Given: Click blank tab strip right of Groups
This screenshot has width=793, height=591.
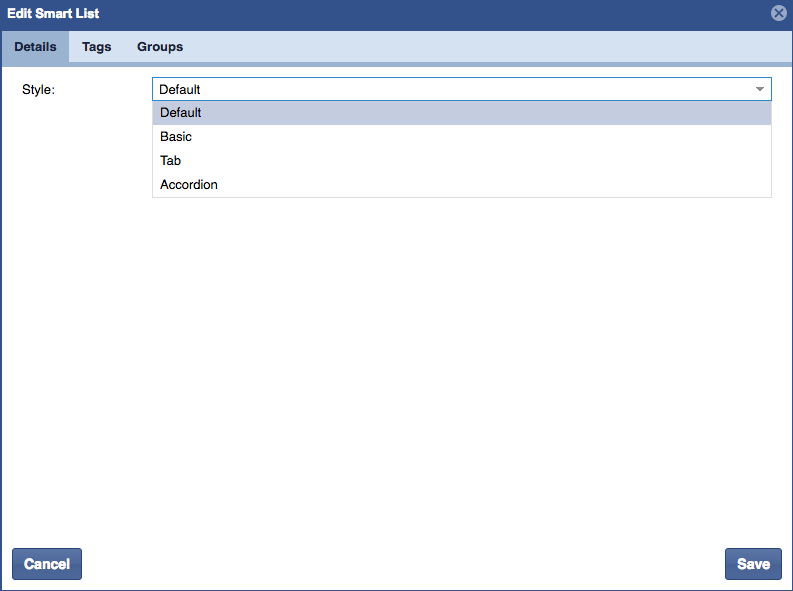Looking at the screenshot, I should (480, 47).
